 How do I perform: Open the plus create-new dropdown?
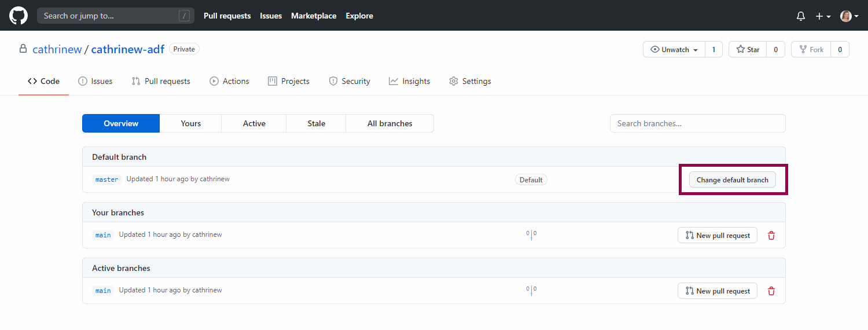pyautogui.click(x=823, y=16)
